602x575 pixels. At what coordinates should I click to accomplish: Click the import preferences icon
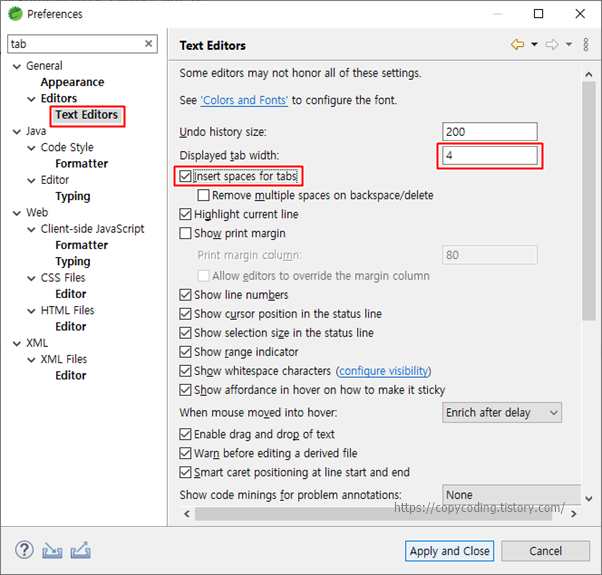point(52,550)
